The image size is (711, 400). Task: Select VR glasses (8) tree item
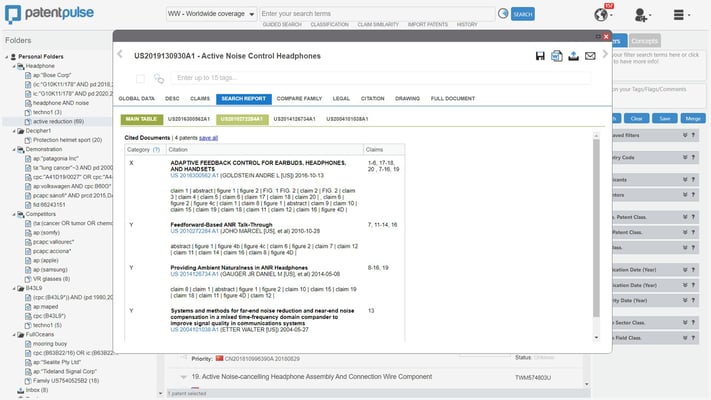pos(51,279)
